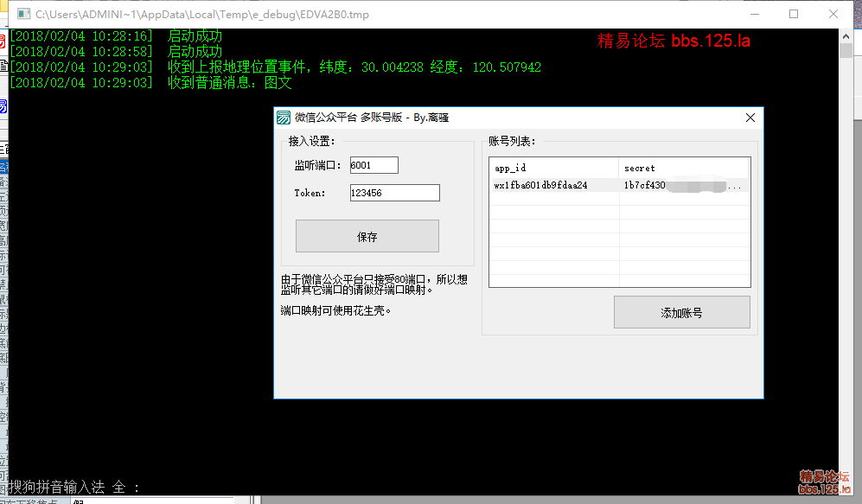Sort by secret column header
862x504 pixels.
coord(683,169)
